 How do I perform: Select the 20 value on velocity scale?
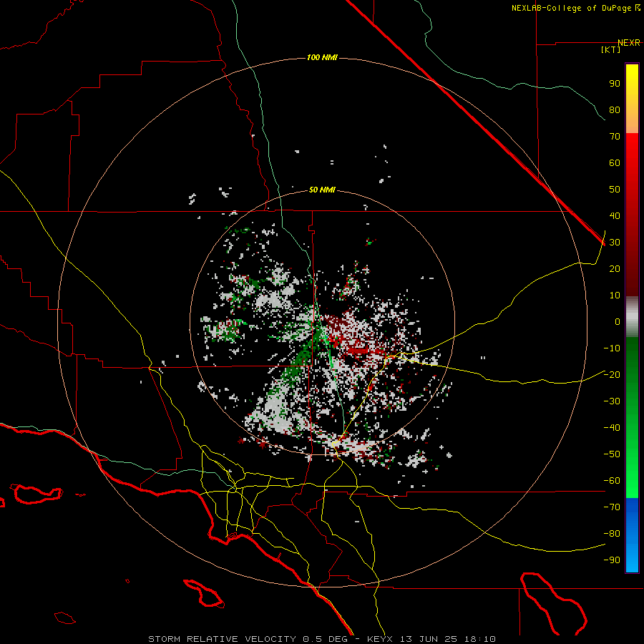615,269
